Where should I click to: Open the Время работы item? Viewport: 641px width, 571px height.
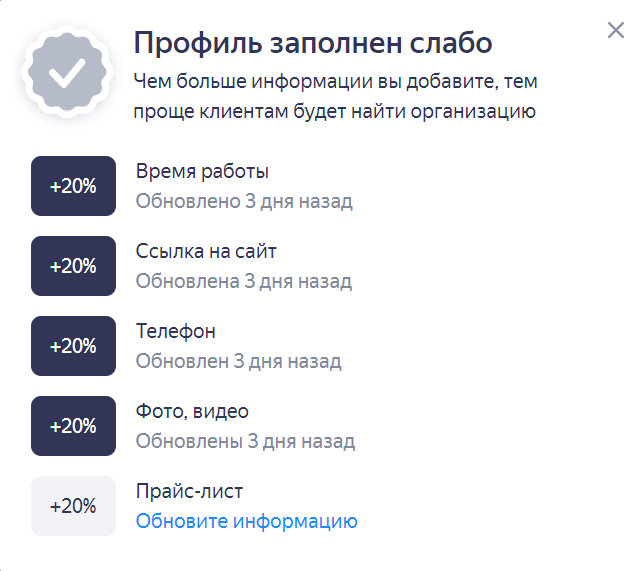(202, 171)
